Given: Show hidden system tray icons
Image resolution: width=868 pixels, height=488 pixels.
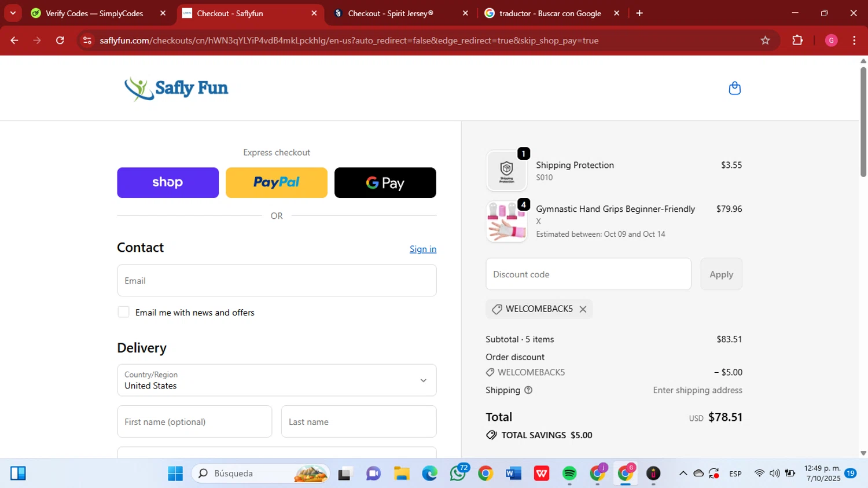Looking at the screenshot, I should pyautogui.click(x=683, y=474).
